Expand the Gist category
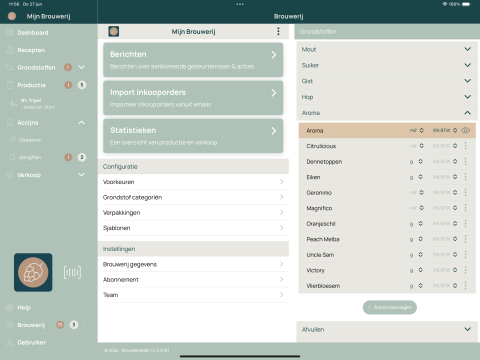The height and width of the screenshot is (360, 480). (387, 81)
